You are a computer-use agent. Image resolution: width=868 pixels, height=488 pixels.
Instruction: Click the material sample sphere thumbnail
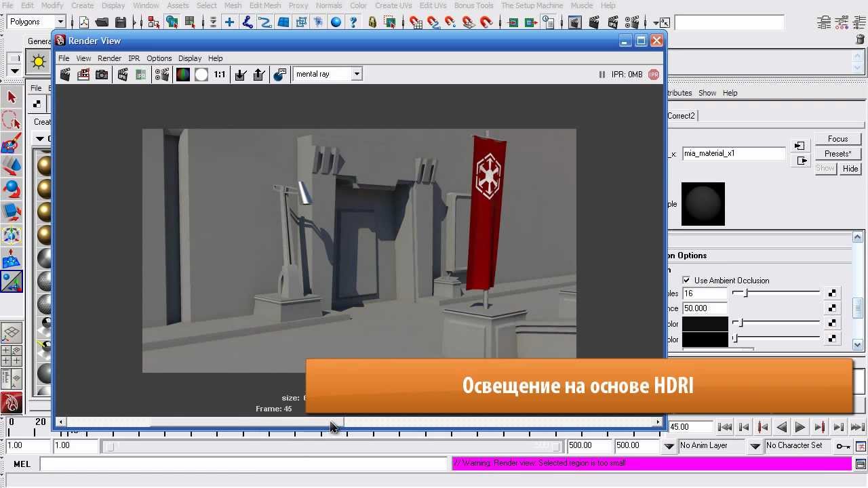tap(703, 204)
